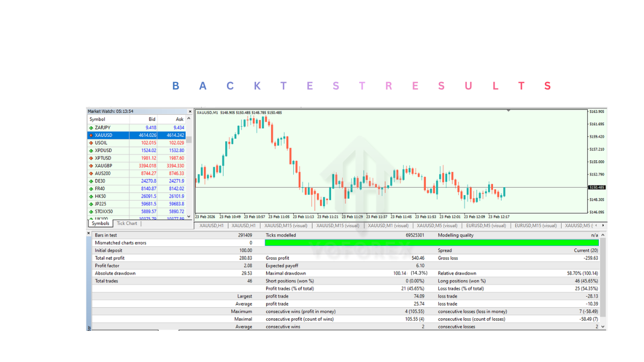The image size is (644, 362).
Task: Click the direction icon beside USOIL
Action: tap(91, 143)
